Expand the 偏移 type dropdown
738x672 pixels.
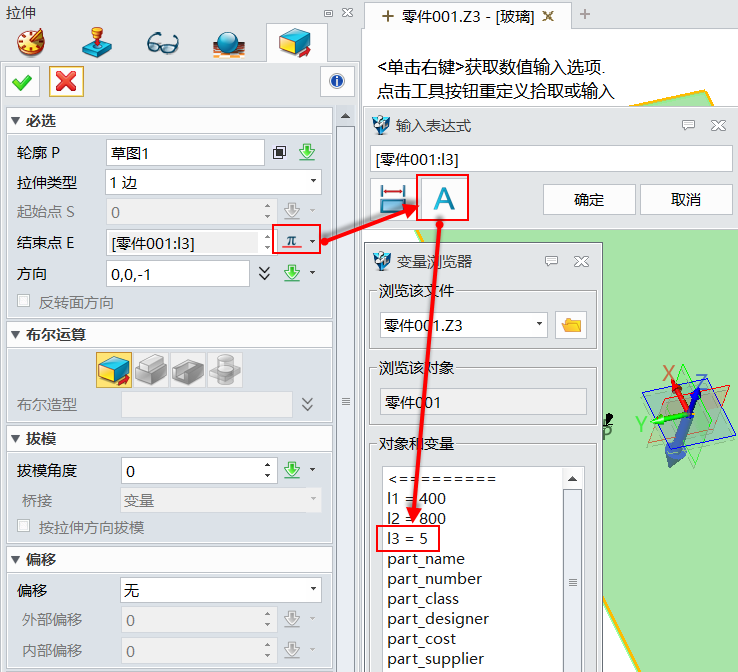tap(220, 591)
